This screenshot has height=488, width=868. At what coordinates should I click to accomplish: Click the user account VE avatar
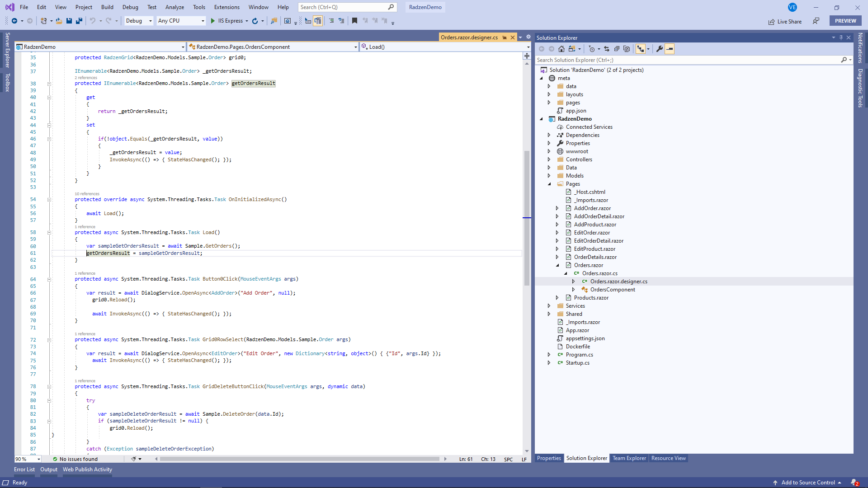[793, 7]
